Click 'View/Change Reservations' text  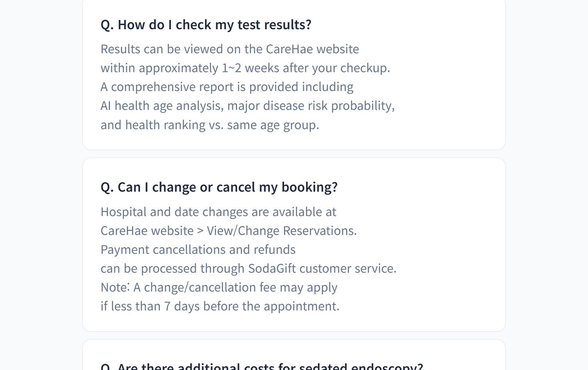tap(281, 231)
